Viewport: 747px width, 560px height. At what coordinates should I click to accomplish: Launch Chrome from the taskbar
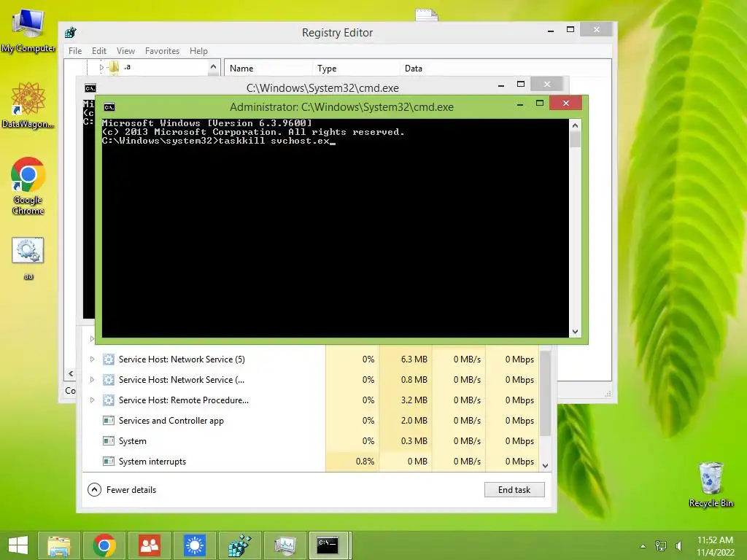pos(104,545)
